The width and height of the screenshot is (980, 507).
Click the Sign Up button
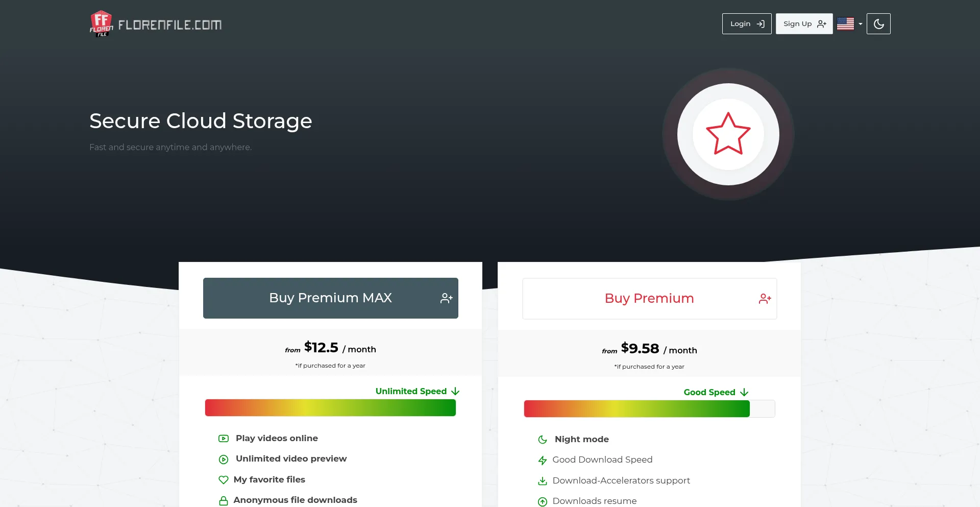point(804,24)
